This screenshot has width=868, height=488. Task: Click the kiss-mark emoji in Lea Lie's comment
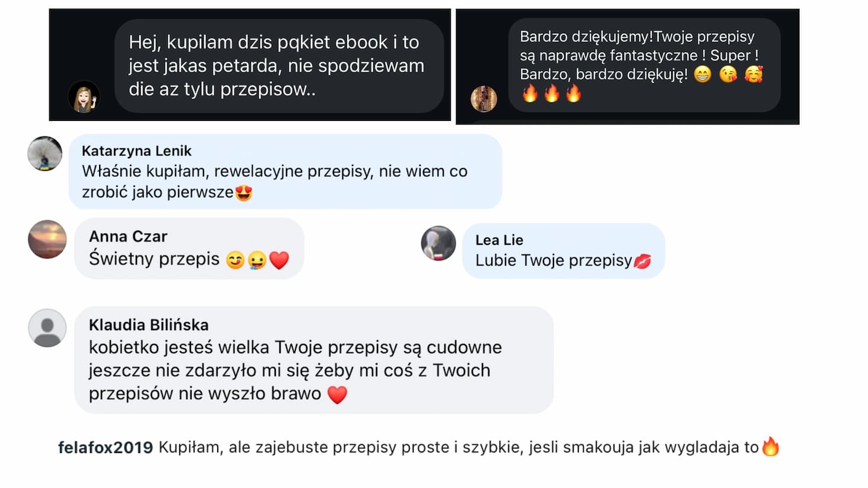coord(643,261)
